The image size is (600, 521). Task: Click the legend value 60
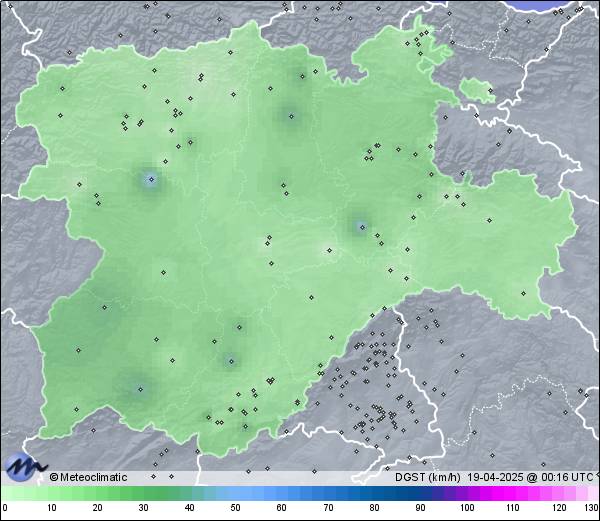point(282,508)
